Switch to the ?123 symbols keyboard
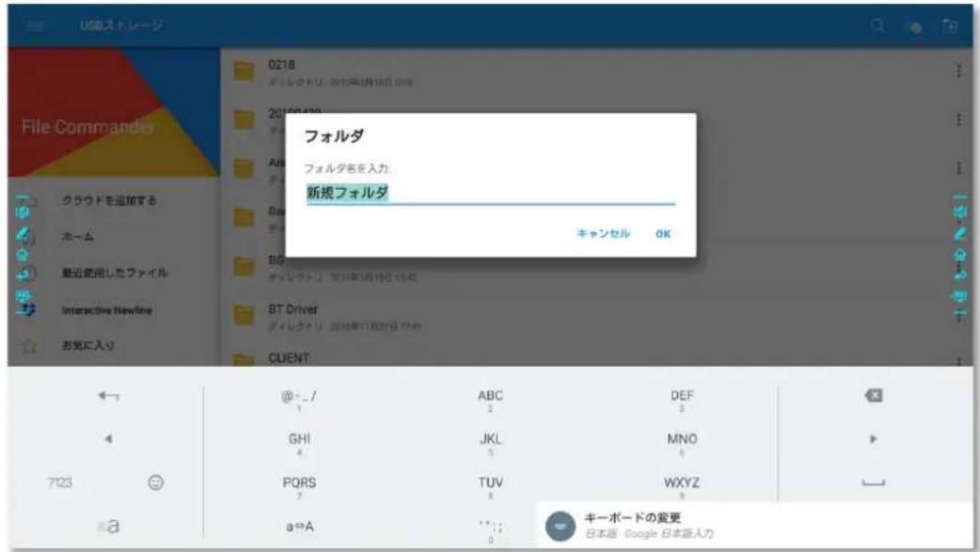 pyautogui.click(x=60, y=482)
